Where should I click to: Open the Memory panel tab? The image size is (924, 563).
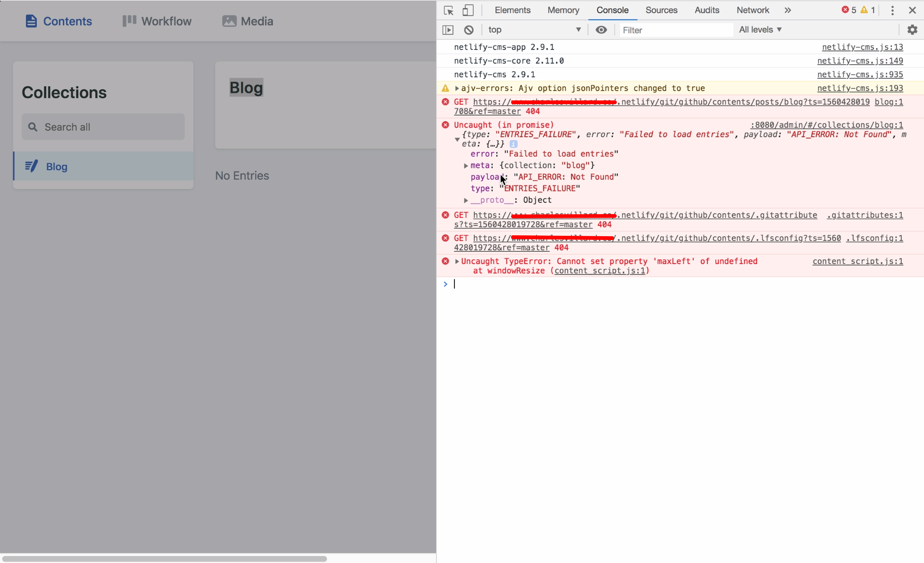tap(563, 10)
